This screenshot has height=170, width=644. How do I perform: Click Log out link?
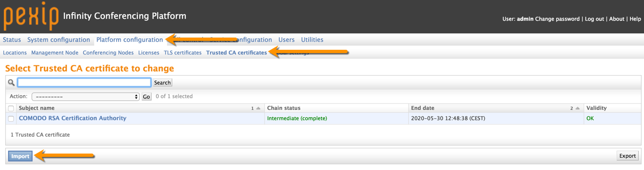(595, 19)
